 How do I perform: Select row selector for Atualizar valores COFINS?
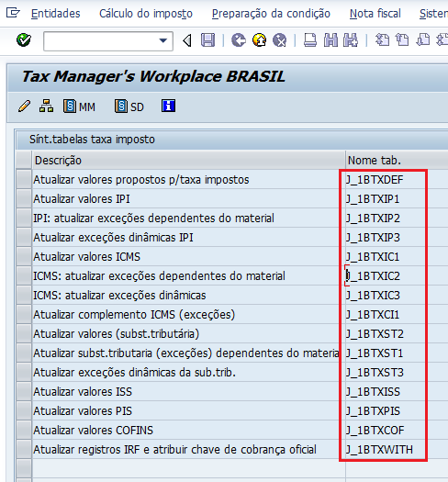tap(24, 430)
